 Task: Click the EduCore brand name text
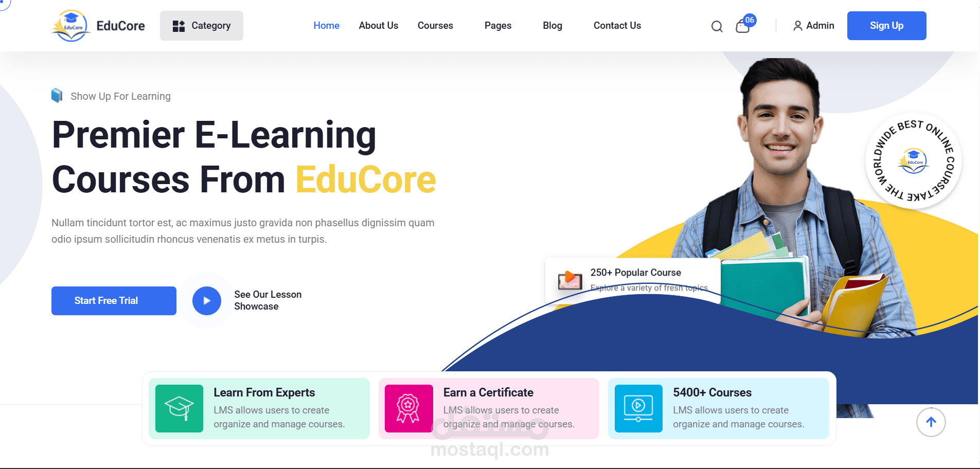pyautogui.click(x=120, y=26)
